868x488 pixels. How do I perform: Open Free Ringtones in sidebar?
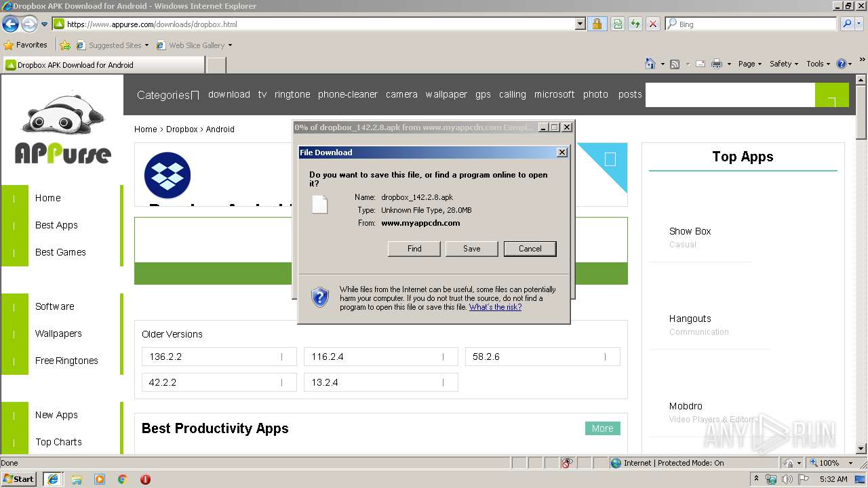pos(66,361)
